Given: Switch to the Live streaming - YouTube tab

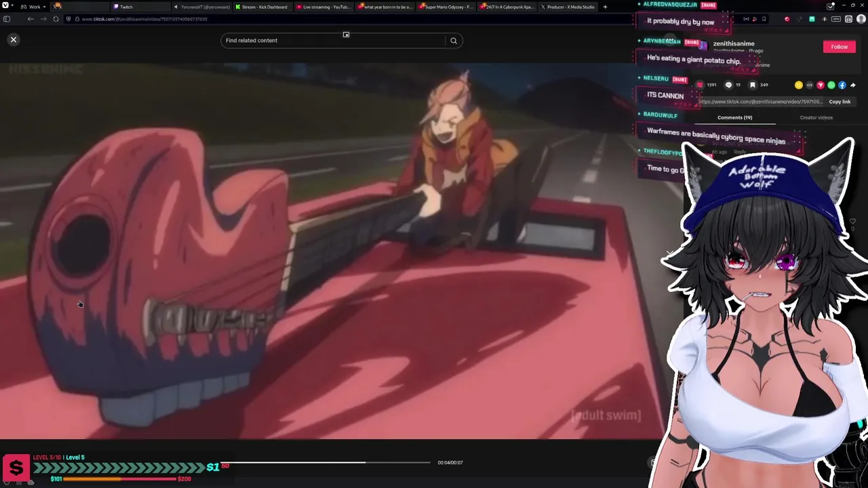Looking at the screenshot, I should (x=323, y=7).
